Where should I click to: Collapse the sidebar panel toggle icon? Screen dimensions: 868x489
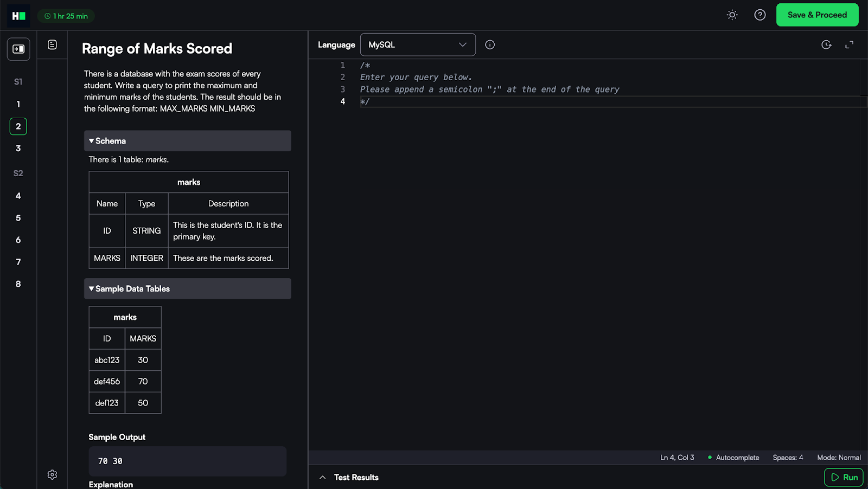(x=18, y=49)
